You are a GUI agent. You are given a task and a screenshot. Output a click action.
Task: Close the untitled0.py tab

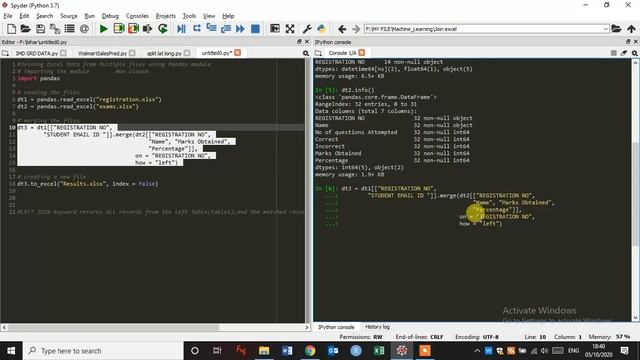click(x=238, y=53)
